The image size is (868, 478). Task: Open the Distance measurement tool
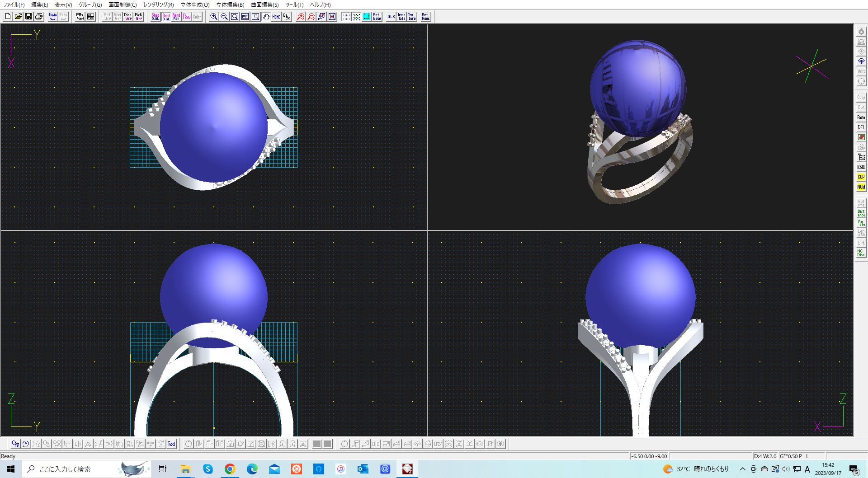[x=861, y=213]
